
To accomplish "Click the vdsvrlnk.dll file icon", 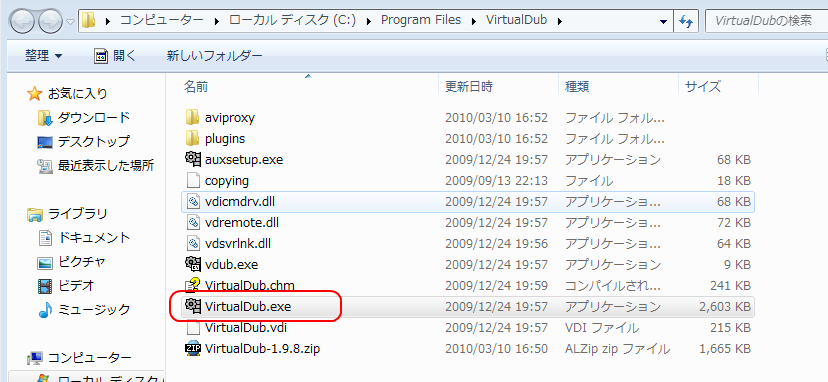I will 193,244.
